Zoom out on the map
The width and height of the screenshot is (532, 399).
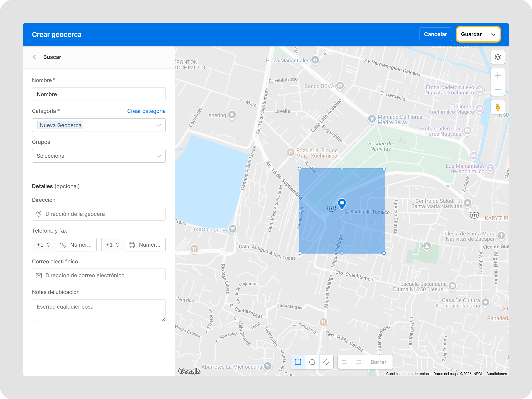click(498, 89)
